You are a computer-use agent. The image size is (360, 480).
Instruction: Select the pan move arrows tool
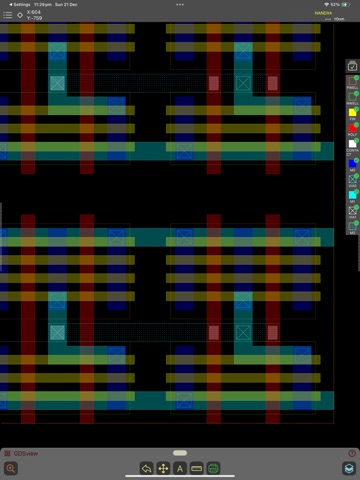163,468
